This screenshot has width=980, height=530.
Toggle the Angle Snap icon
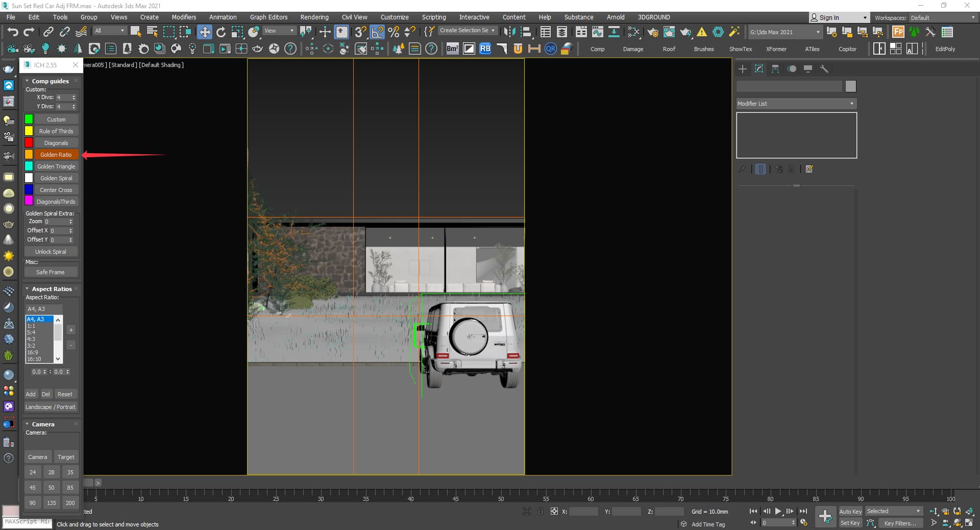point(377,32)
